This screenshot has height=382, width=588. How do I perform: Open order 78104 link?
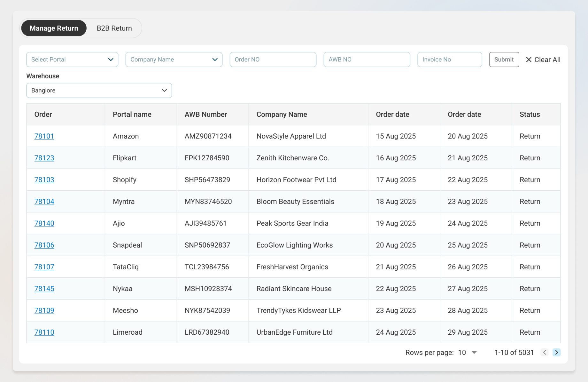[x=44, y=202]
